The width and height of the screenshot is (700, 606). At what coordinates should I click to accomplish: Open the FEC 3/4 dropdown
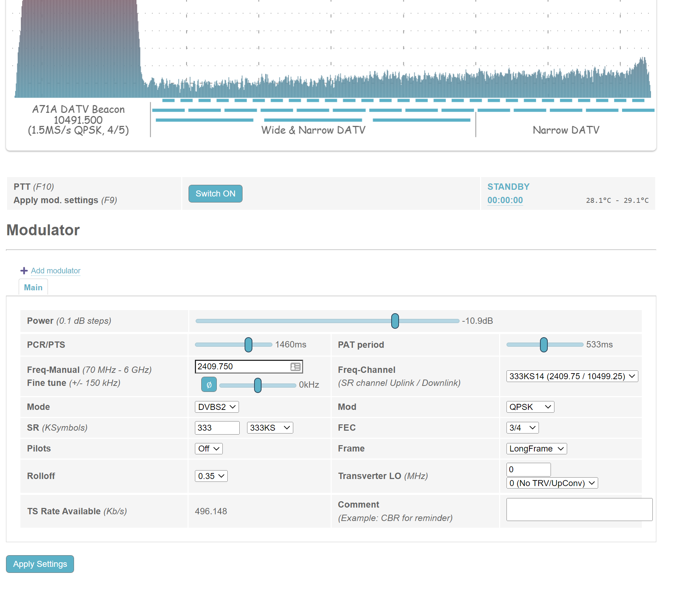tap(522, 428)
